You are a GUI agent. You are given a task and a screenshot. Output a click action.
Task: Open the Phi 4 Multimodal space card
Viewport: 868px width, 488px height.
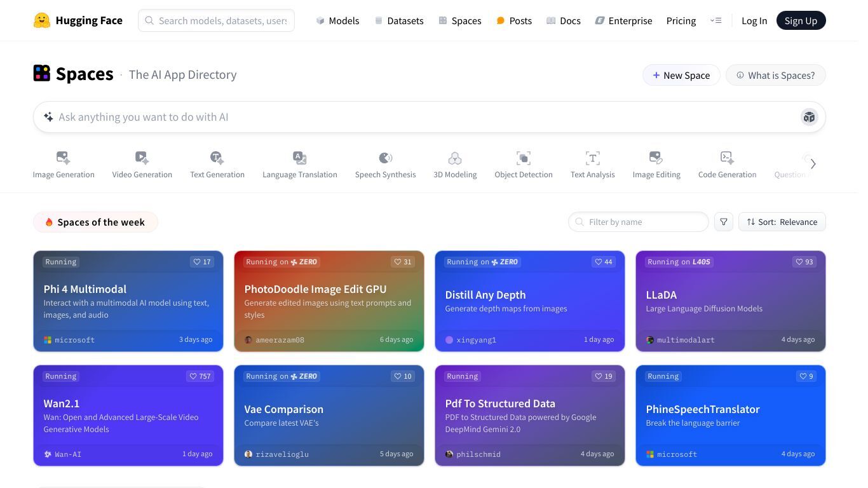(x=128, y=301)
